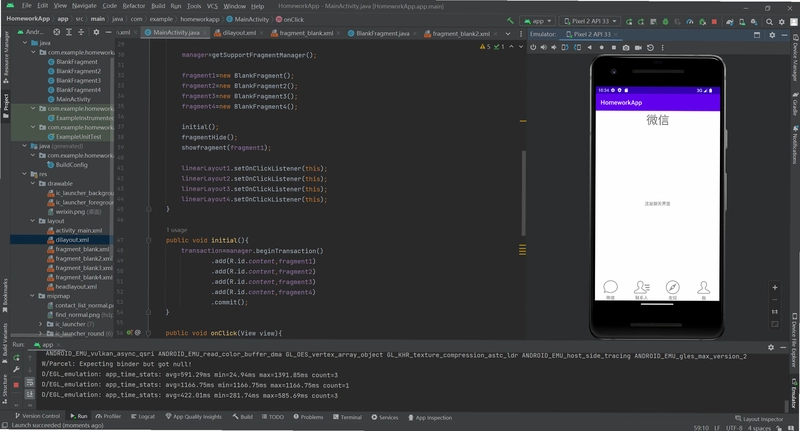The height and width of the screenshot is (431, 800).
Task: Click emulator power button icon
Action: (x=533, y=47)
